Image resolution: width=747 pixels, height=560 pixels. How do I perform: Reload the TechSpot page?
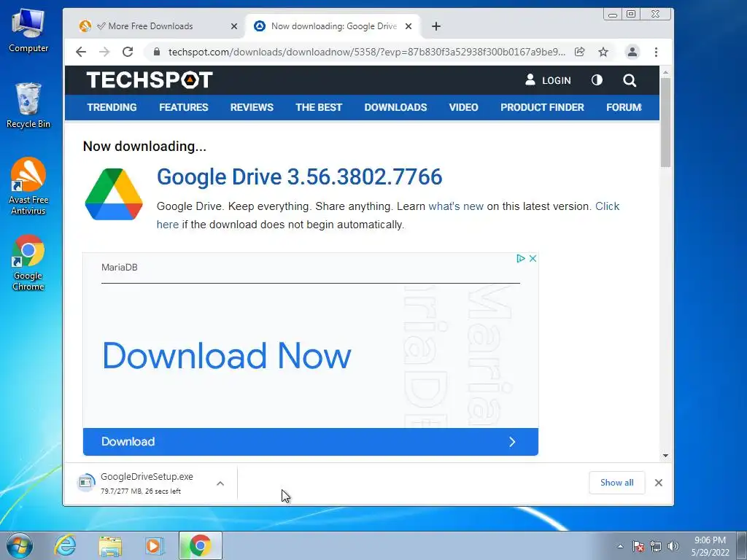coord(128,52)
